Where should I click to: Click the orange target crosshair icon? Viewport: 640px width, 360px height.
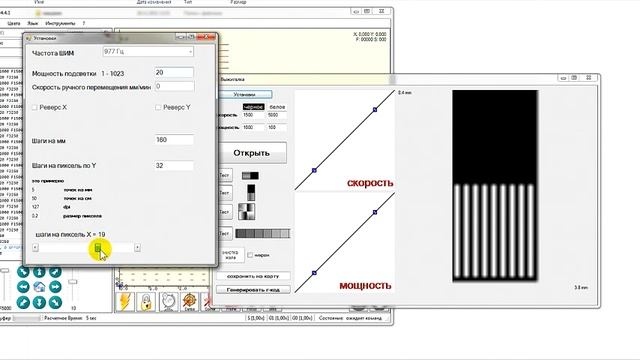pos(189,302)
